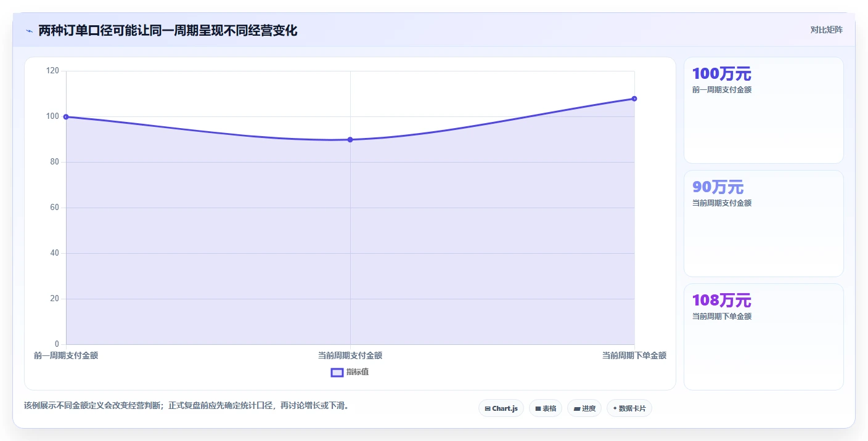Click the 进度 tag
This screenshot has height=441, width=868.
pyautogui.click(x=584, y=408)
